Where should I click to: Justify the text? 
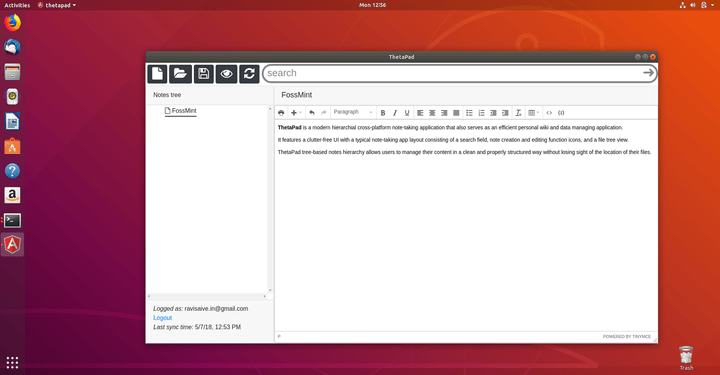456,112
